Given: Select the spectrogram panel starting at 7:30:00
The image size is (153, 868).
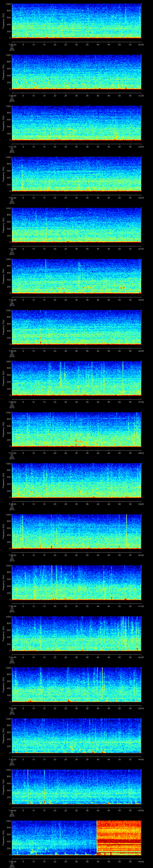Looking at the screenshot, I should coord(77,72).
